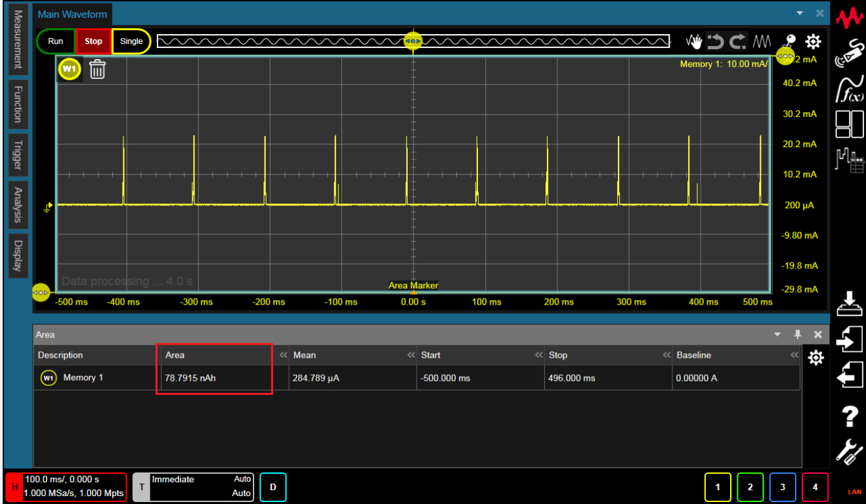Click the Description column header
The image size is (866, 504).
(x=97, y=355)
